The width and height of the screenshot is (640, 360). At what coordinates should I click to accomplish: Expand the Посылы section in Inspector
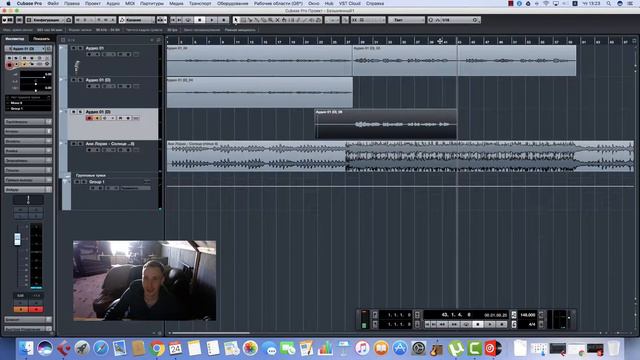point(28,170)
